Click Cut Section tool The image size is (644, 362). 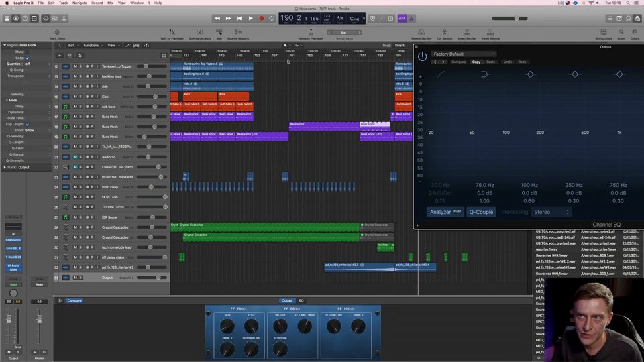coord(444,34)
